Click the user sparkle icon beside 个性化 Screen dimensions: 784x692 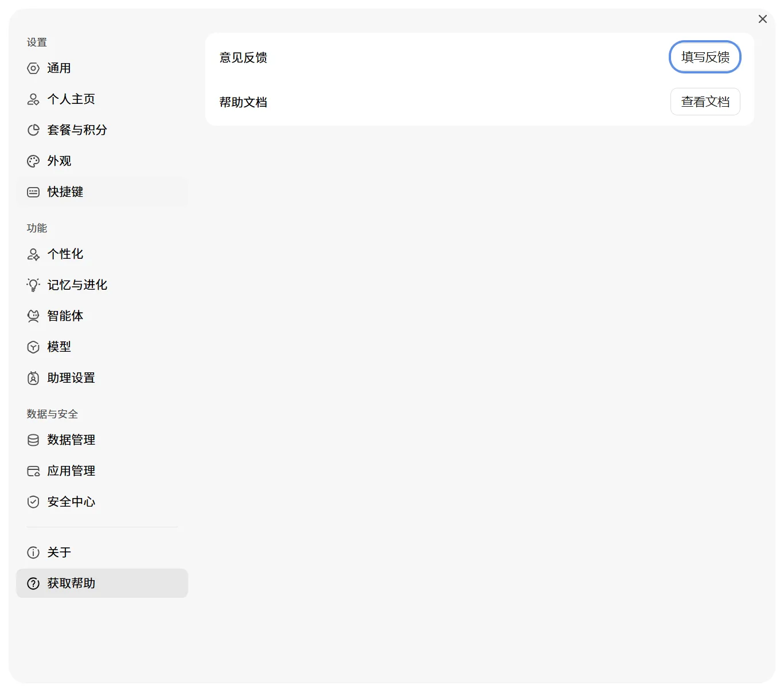[33, 254]
